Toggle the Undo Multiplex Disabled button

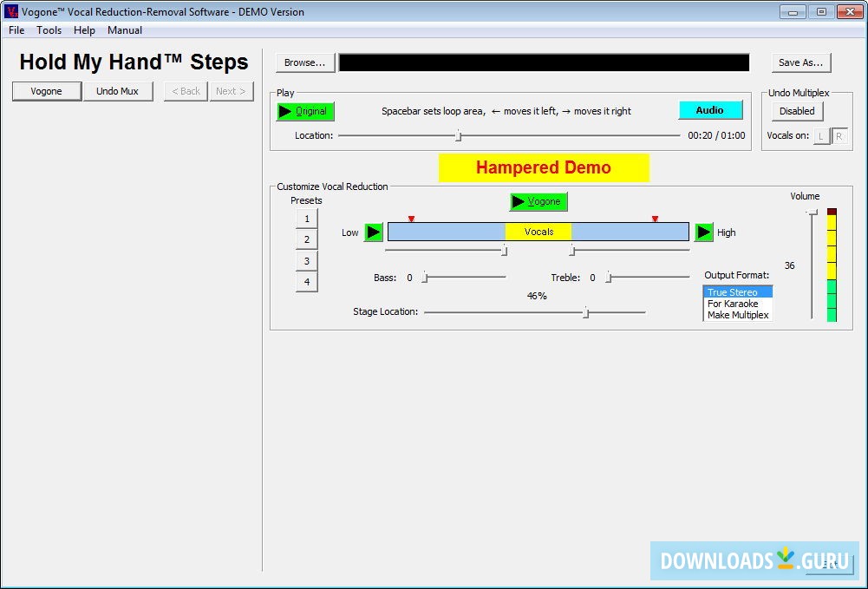tap(797, 111)
